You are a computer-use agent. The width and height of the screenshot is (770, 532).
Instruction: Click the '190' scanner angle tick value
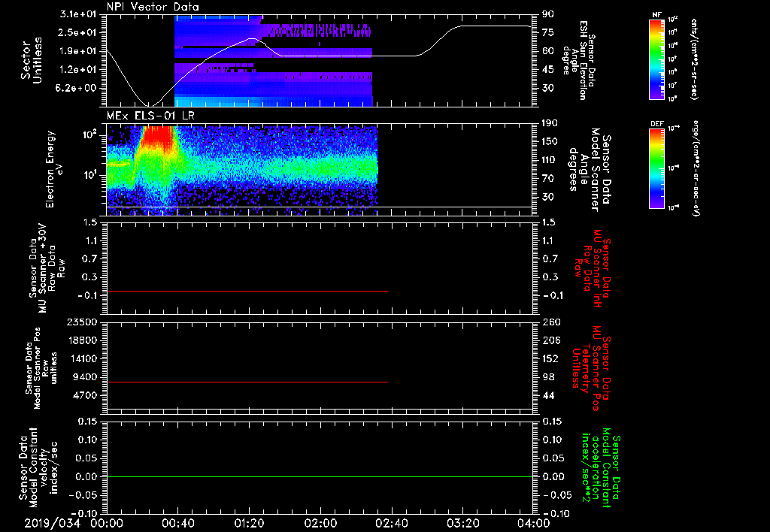pyautogui.click(x=551, y=123)
